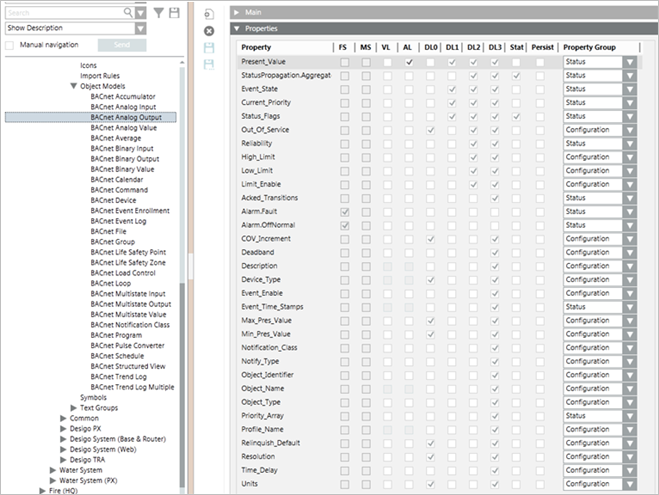Screen dimensions: 659x495
Task: Open the Show Description dropdown
Action: point(74,28)
